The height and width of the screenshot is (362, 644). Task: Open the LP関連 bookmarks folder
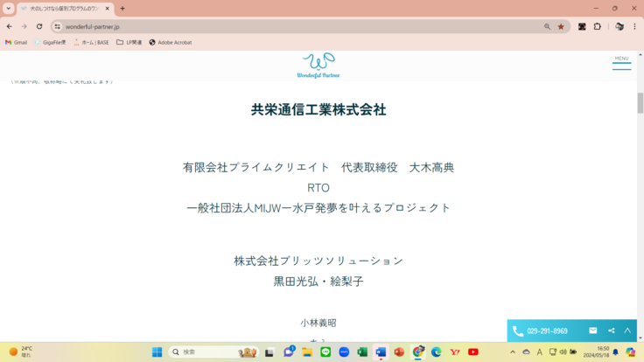tap(131, 42)
